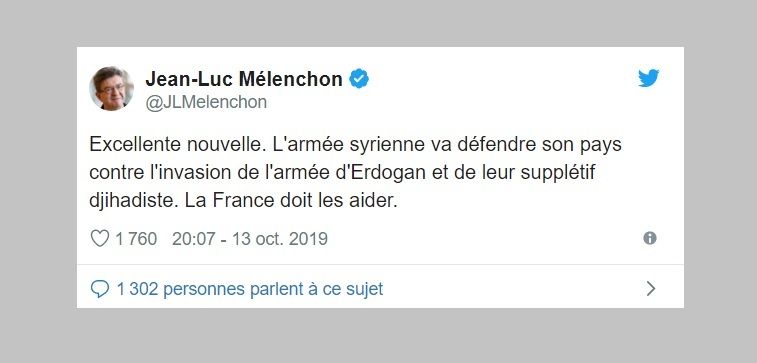
Task: Open "1 302 personnes parlent à ce sujet"
Action: 250,289
